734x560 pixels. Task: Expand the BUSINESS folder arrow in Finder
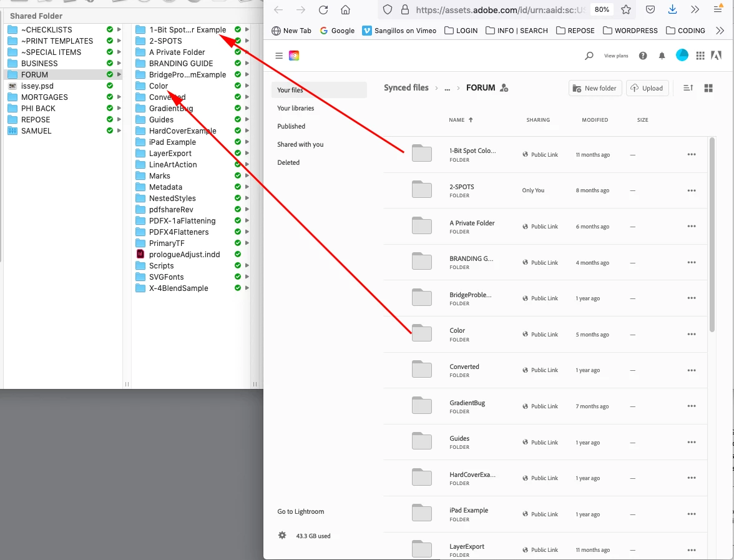(x=119, y=63)
